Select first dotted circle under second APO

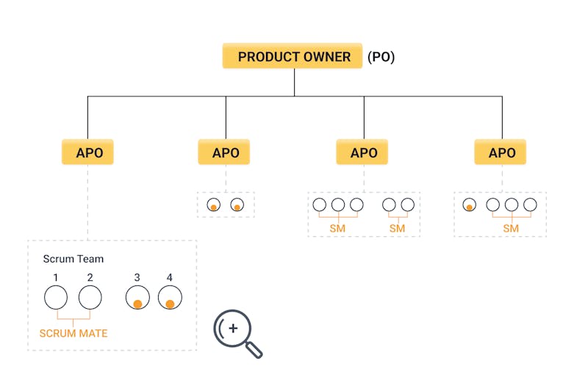[x=214, y=204]
